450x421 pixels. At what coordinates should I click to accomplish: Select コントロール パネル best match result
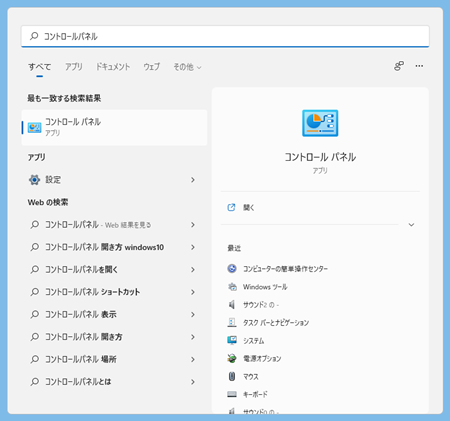pyautogui.click(x=114, y=127)
